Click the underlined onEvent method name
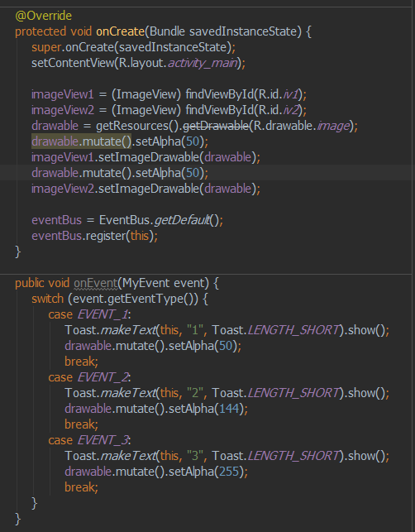Viewport: 415px width, 532px height. click(x=96, y=283)
